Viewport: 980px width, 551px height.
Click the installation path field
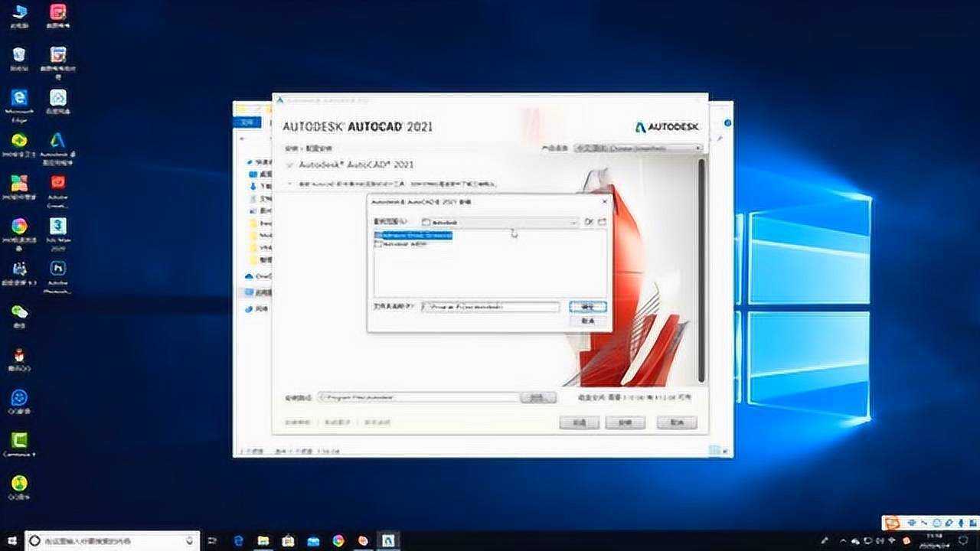(x=418, y=397)
